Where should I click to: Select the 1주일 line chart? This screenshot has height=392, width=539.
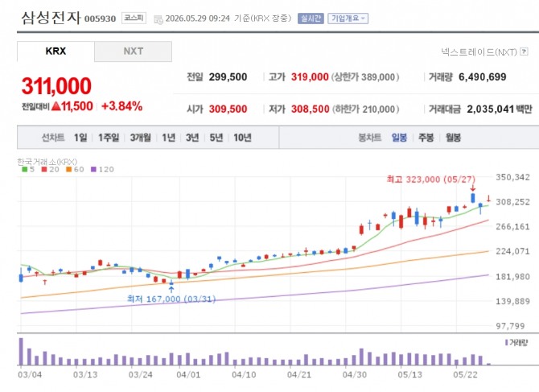tap(109, 138)
